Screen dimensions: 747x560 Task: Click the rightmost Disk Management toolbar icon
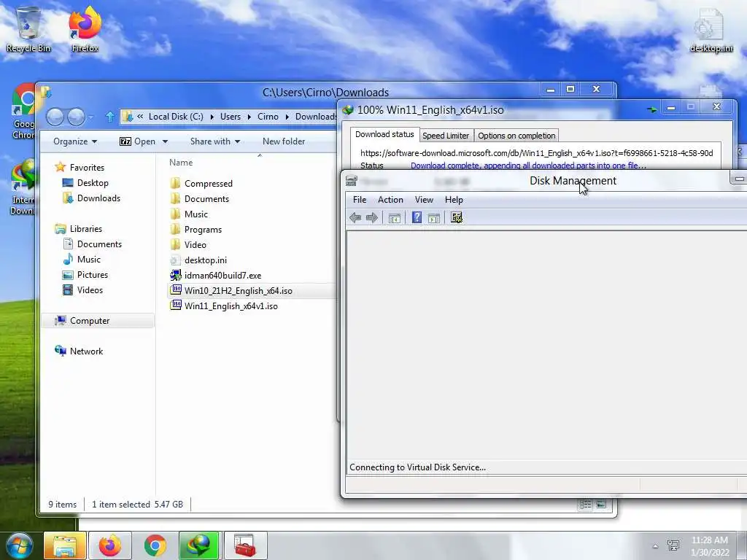point(457,217)
